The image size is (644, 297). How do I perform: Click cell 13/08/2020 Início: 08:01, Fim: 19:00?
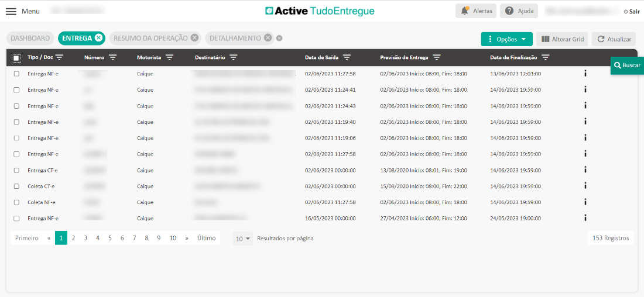[x=423, y=170]
